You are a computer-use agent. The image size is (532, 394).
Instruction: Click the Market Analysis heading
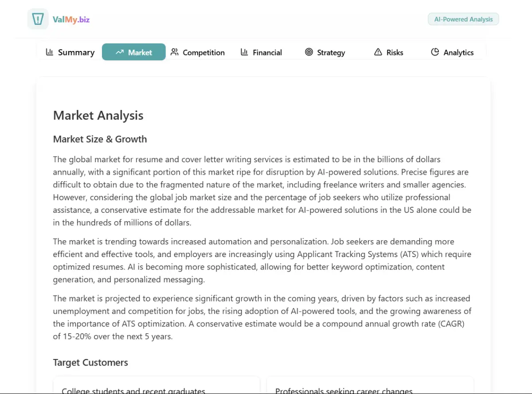pyautogui.click(x=98, y=116)
